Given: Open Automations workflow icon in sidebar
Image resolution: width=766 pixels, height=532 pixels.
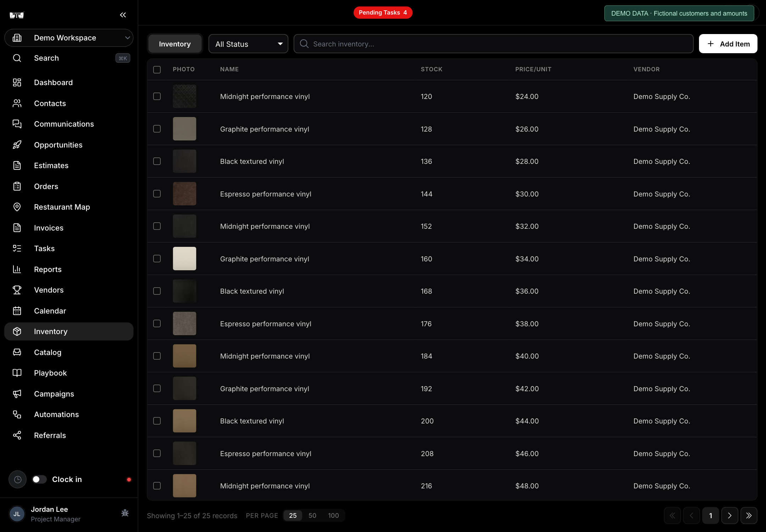Looking at the screenshot, I should tap(17, 415).
